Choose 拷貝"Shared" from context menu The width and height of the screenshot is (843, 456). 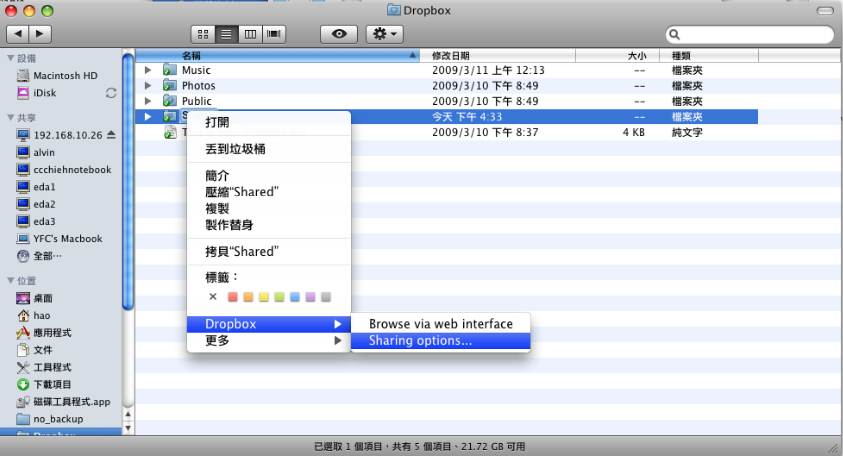click(x=269, y=251)
